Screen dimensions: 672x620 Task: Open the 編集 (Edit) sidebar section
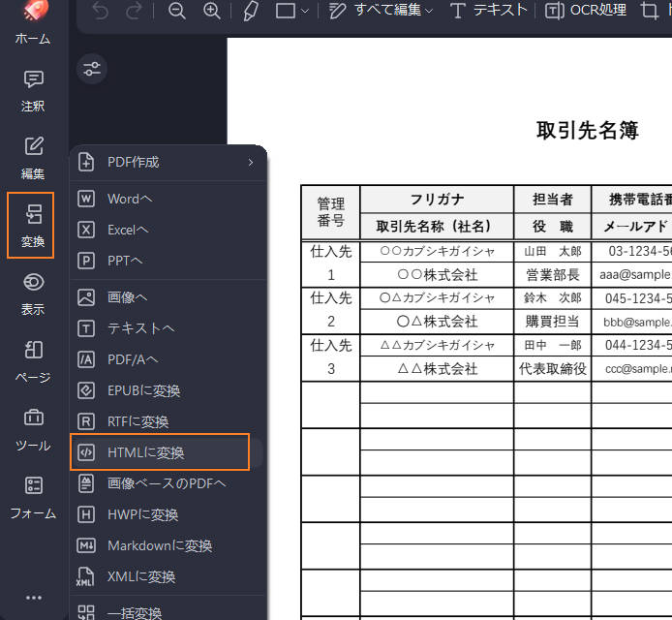tap(33, 159)
